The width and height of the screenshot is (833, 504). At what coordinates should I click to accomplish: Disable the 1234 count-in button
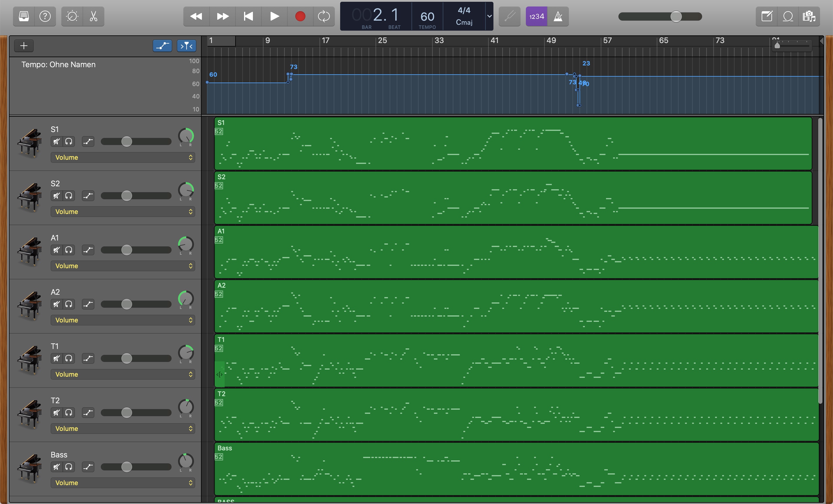tap(536, 16)
